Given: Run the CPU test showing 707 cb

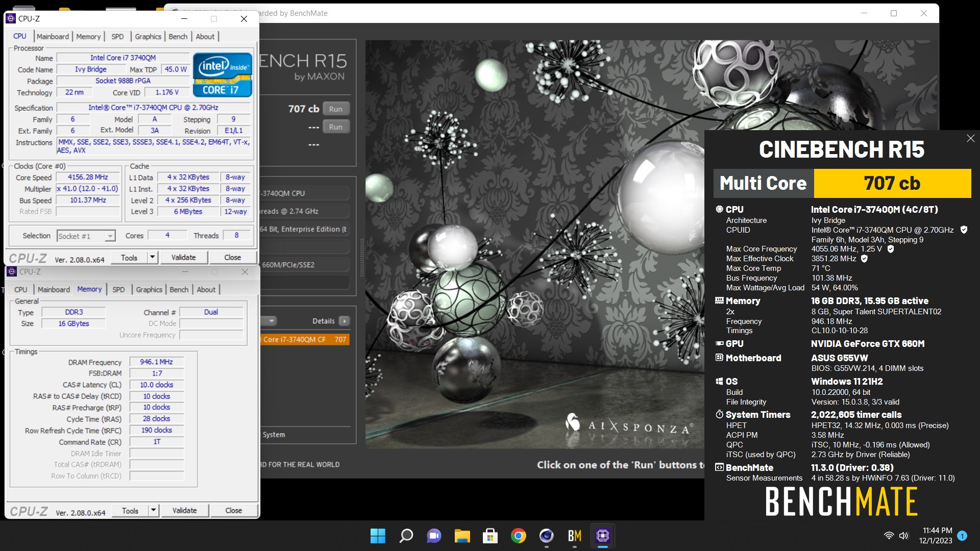Looking at the screenshot, I should (336, 109).
